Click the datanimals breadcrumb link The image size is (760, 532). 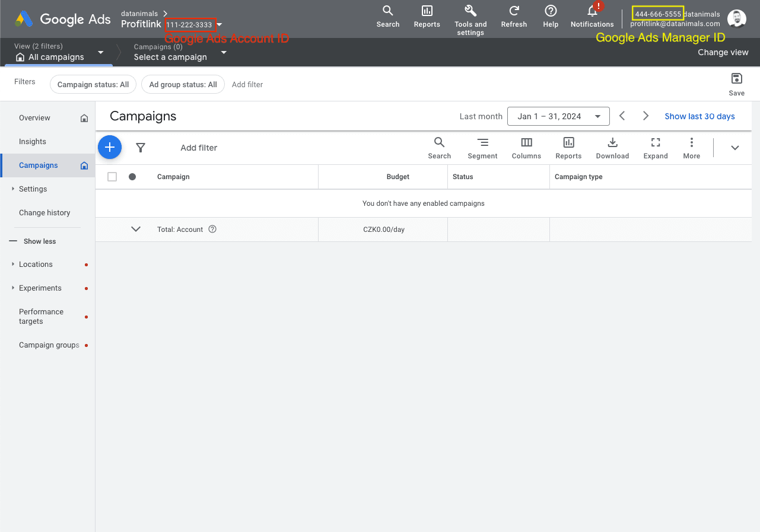(139, 14)
